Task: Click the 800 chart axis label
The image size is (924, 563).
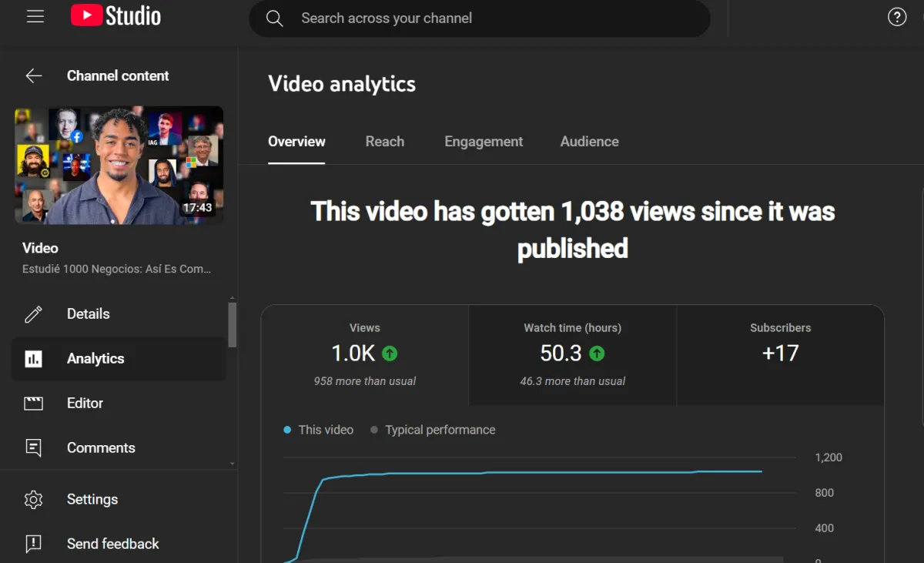Action: click(825, 493)
